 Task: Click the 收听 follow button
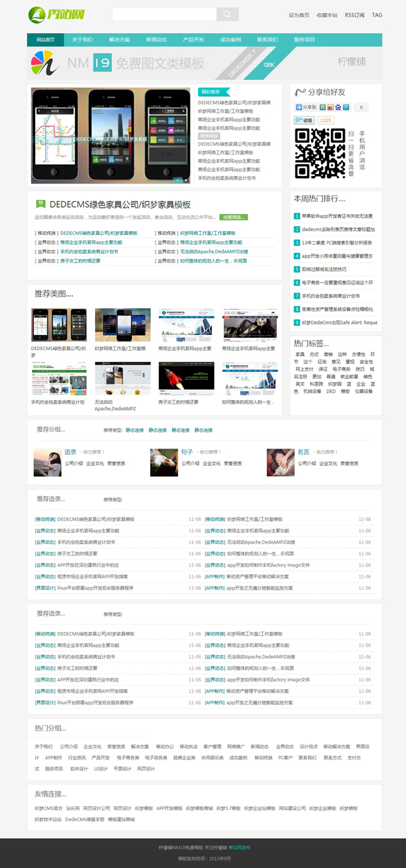(x=304, y=120)
